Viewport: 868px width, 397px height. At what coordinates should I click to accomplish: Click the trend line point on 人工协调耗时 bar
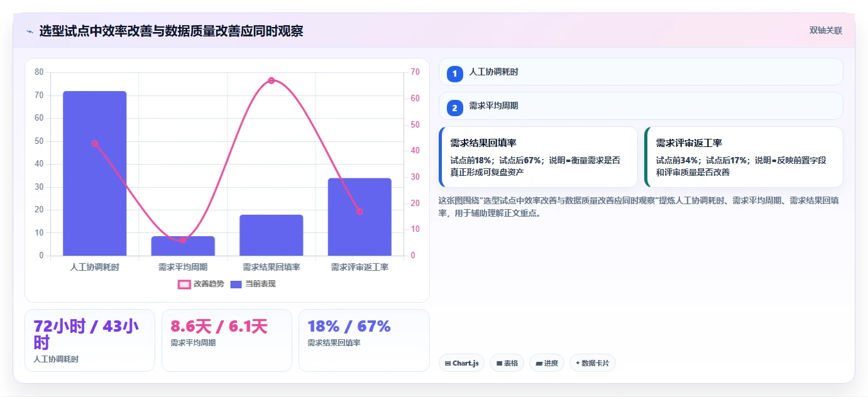[95, 143]
